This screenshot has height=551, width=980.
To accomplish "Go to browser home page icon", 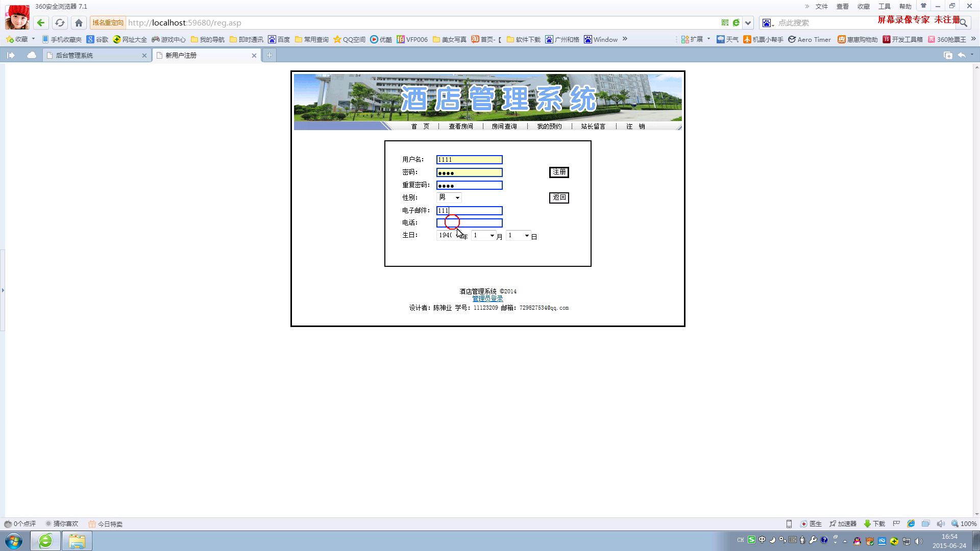I will click(79, 23).
